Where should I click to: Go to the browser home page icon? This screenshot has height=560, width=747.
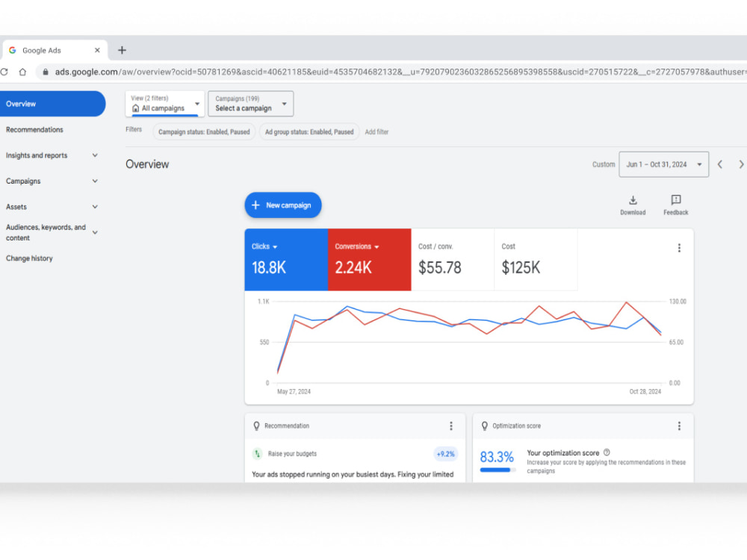click(22, 72)
